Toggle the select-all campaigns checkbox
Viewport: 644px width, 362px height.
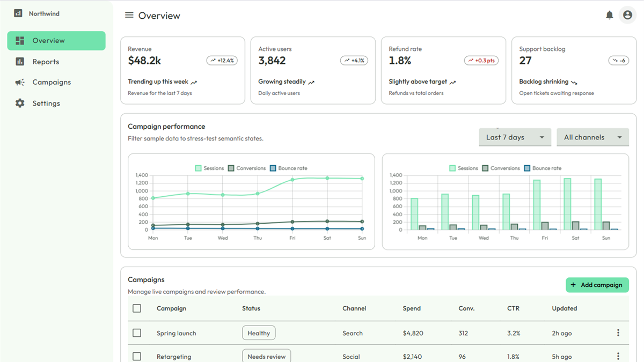click(x=137, y=308)
